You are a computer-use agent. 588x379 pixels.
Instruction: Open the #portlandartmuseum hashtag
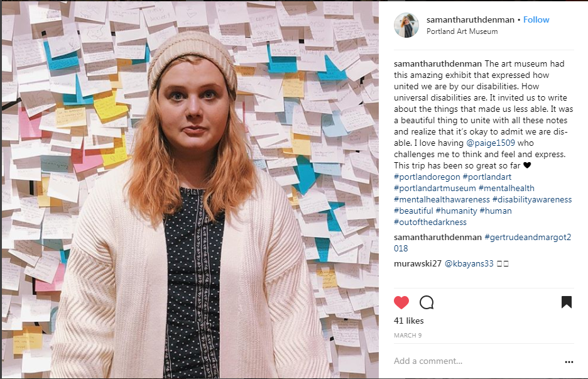435,188
